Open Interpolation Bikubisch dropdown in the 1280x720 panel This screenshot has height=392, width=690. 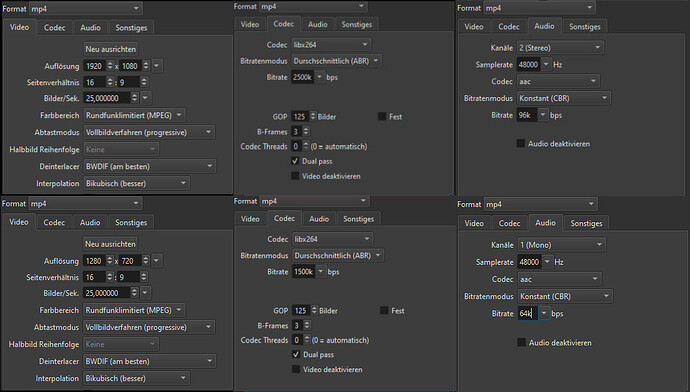click(136, 378)
